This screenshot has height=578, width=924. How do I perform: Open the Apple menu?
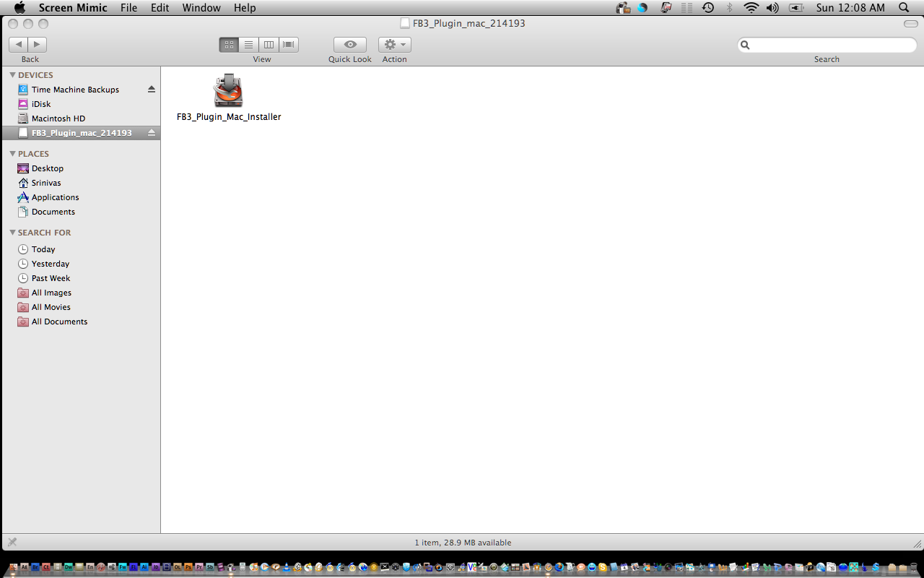19,8
